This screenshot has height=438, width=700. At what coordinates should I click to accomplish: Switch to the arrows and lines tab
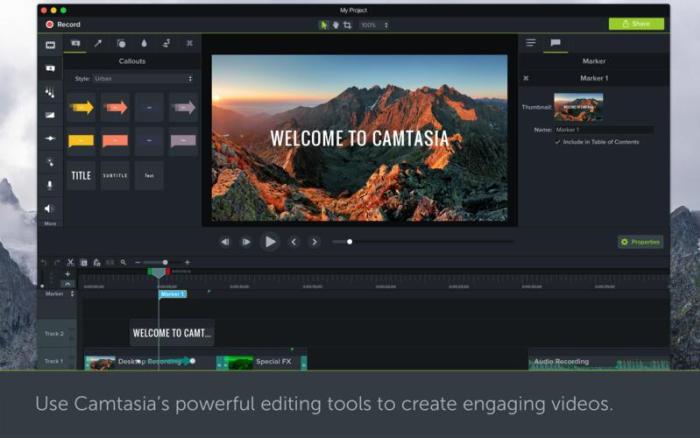click(98, 44)
